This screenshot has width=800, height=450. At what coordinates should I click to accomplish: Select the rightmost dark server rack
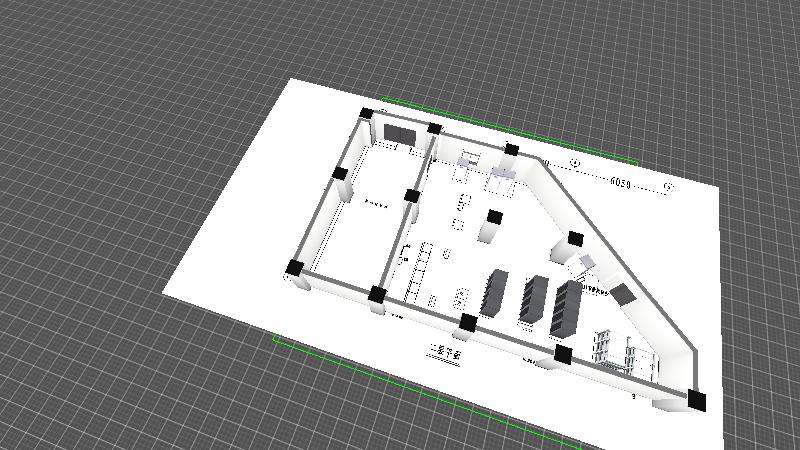pos(567,307)
